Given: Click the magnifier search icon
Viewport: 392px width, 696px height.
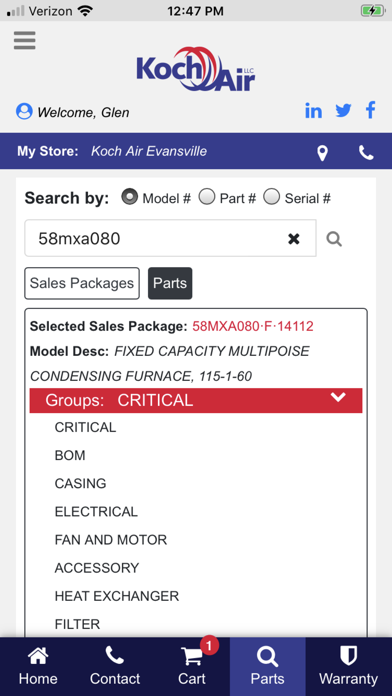Looking at the screenshot, I should 334,239.
